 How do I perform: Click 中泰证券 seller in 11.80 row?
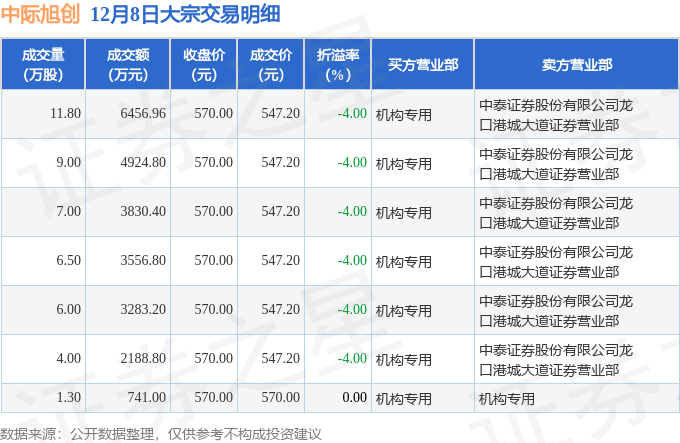(556, 115)
